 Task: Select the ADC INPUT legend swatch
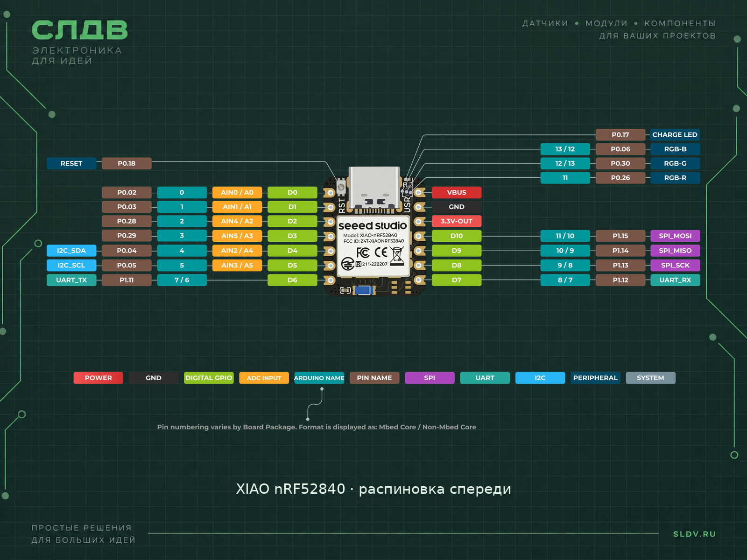(264, 378)
